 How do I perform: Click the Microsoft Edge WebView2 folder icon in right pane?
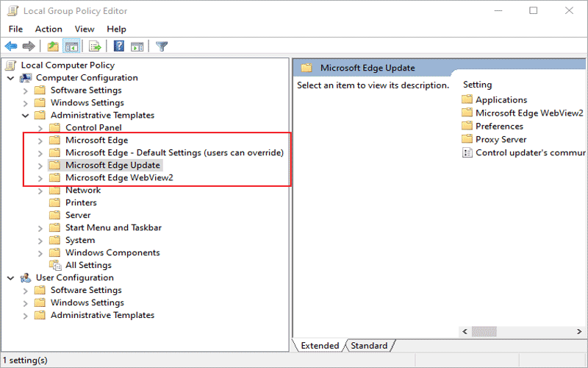pos(467,113)
